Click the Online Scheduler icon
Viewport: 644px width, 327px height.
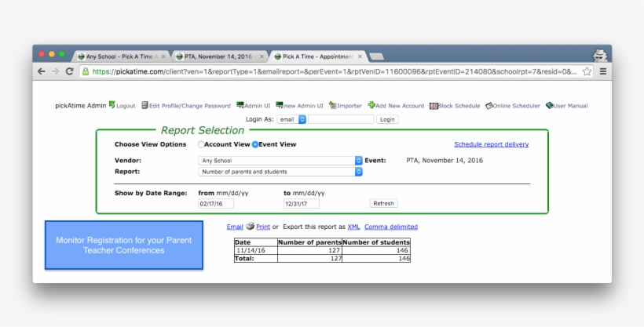click(488, 106)
